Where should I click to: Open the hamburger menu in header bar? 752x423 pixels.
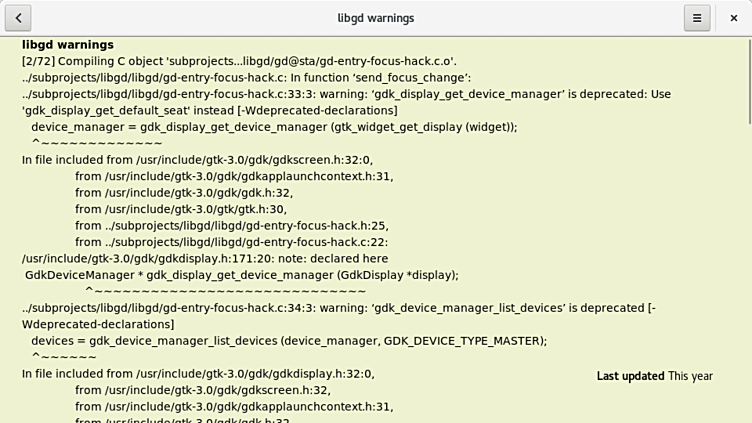click(x=697, y=18)
